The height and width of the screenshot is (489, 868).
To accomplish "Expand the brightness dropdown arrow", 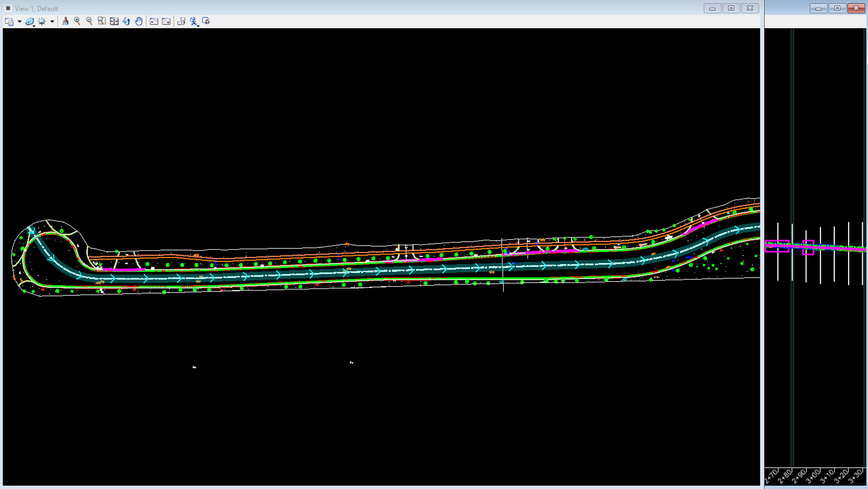I will pyautogui.click(x=52, y=22).
